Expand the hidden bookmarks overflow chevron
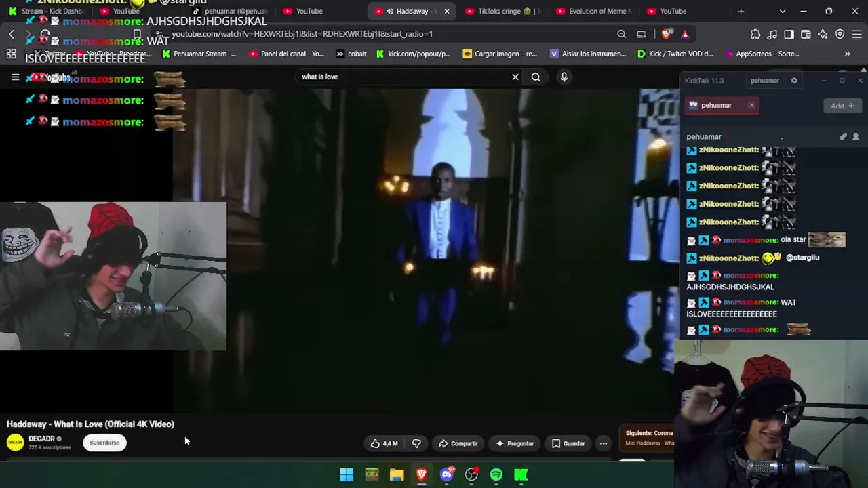 (x=847, y=54)
